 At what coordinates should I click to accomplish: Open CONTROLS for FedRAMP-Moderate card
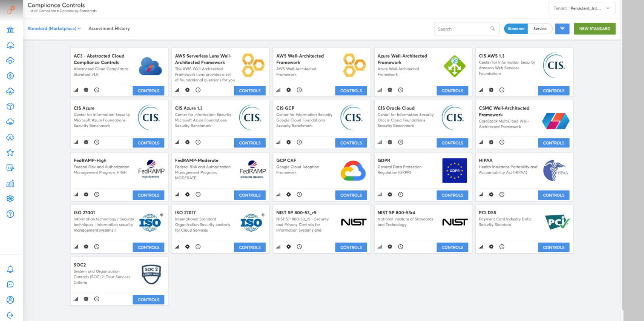[250, 195]
